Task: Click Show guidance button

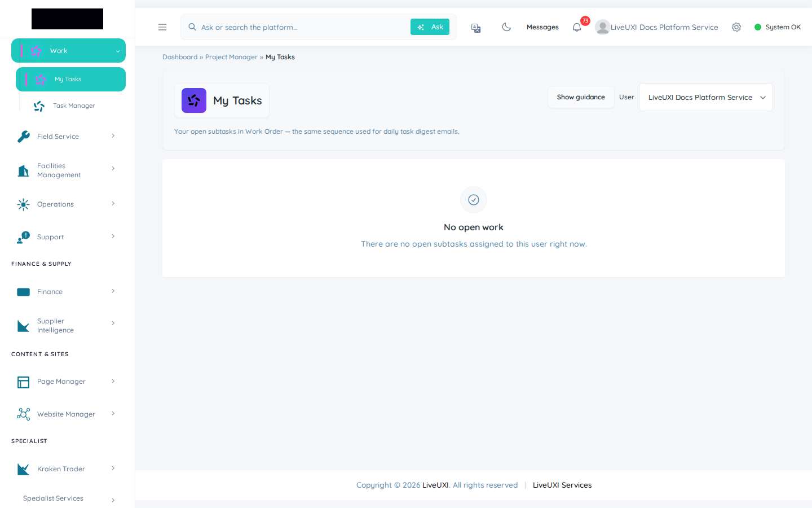Action: (581, 97)
